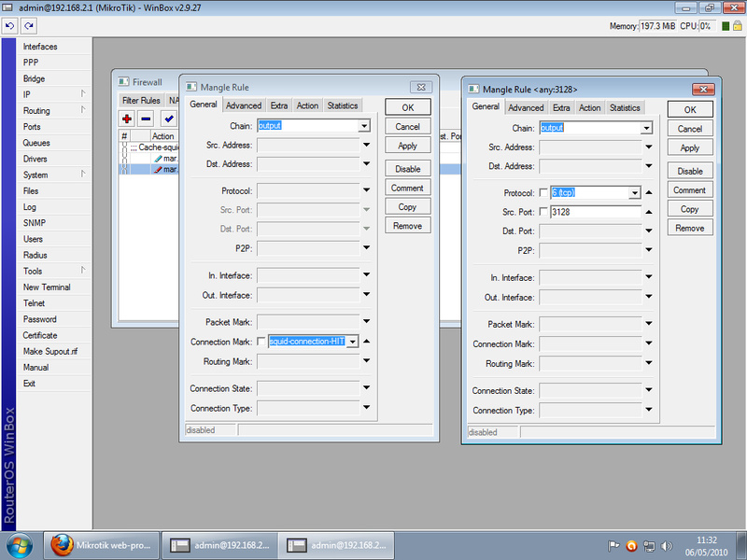
Task: Expand Src. Address field in left Mangle Rule
Action: 366,145
